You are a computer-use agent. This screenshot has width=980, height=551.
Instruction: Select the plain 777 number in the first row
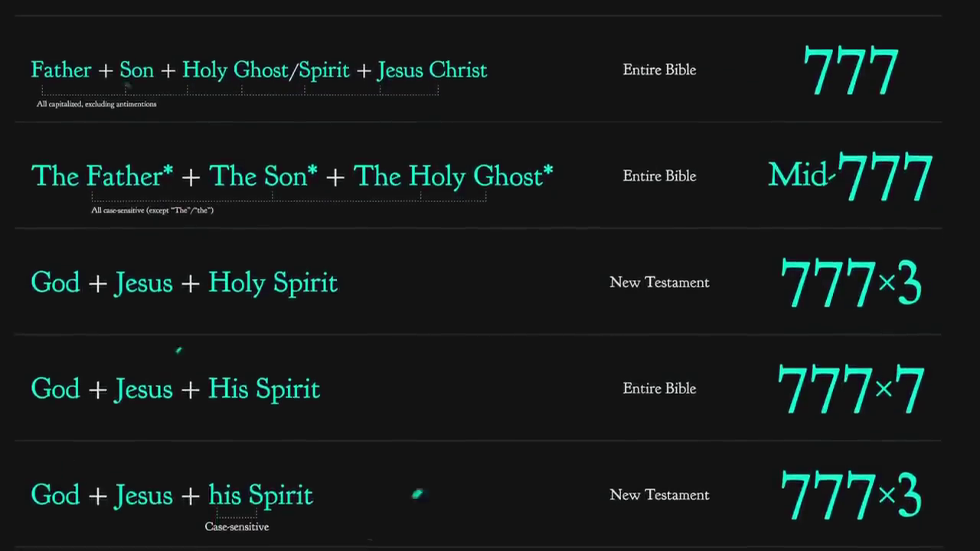pos(851,71)
